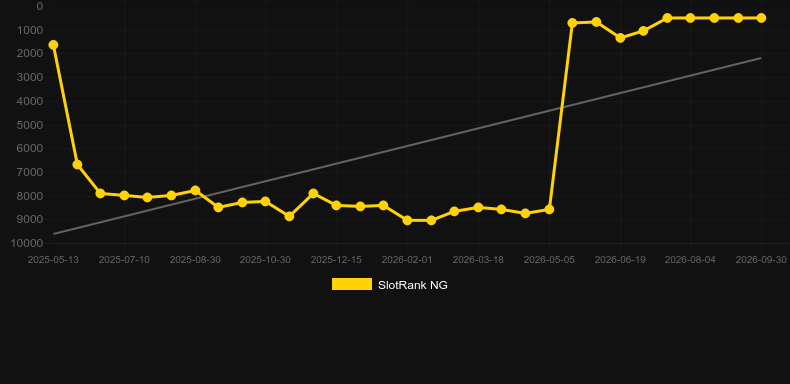
Task: Select the data point above 2025-10-30
Action: 266,201
